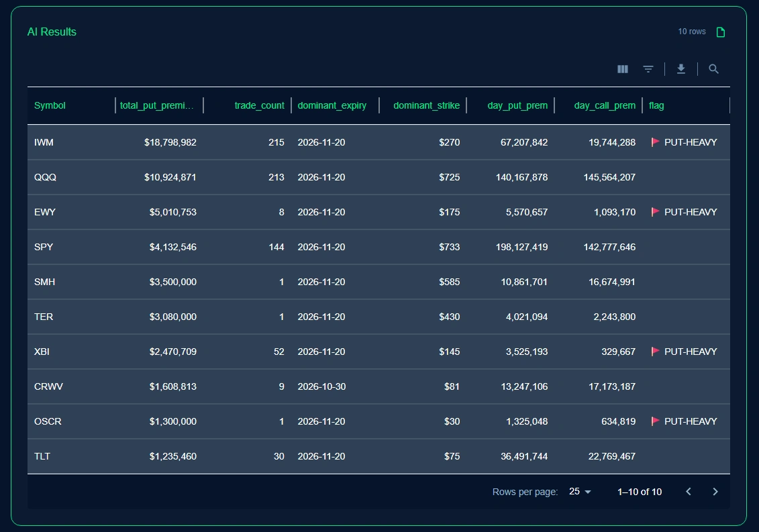Select the OSCR symbol cell
This screenshot has height=532, width=759.
[x=48, y=421]
